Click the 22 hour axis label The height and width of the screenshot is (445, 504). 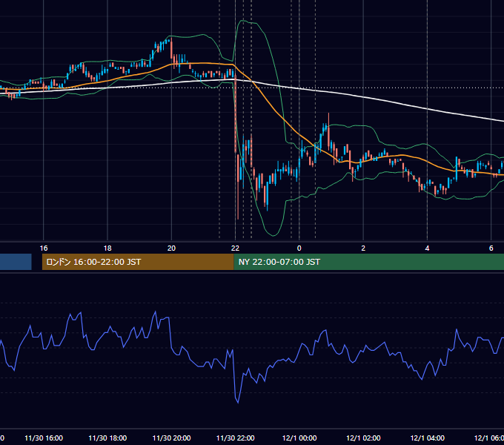coord(235,248)
